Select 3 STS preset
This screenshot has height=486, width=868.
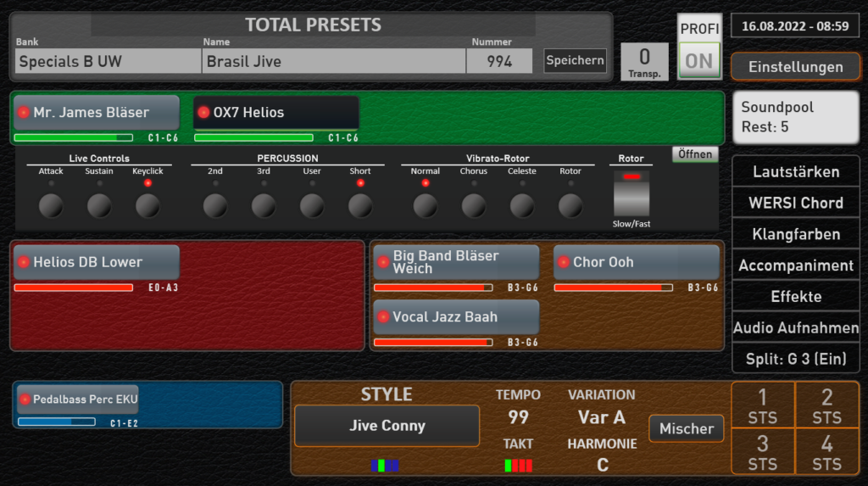coord(763,451)
